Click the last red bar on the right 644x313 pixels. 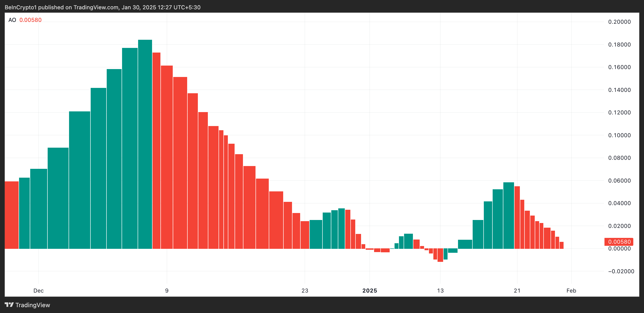pos(561,245)
